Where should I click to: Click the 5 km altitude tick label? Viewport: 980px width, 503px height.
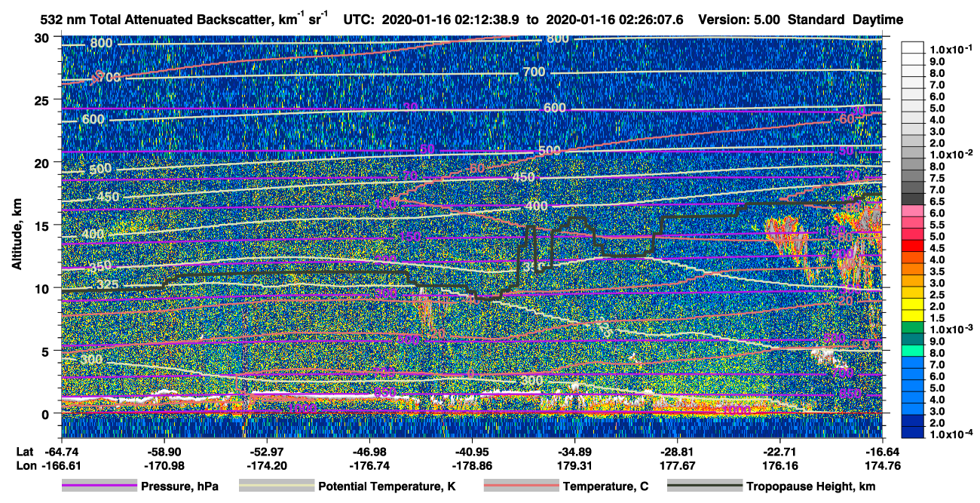[45, 351]
